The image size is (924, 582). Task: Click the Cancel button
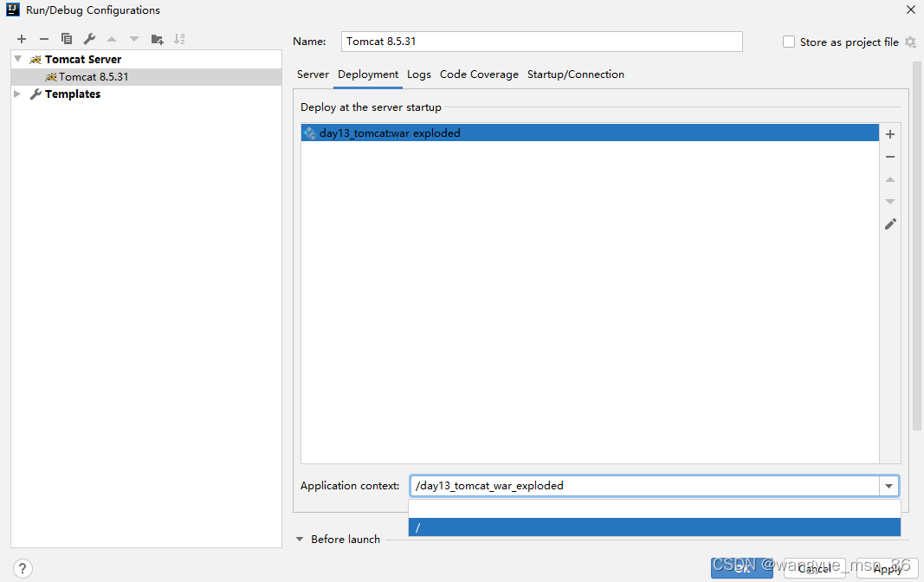pos(814,568)
